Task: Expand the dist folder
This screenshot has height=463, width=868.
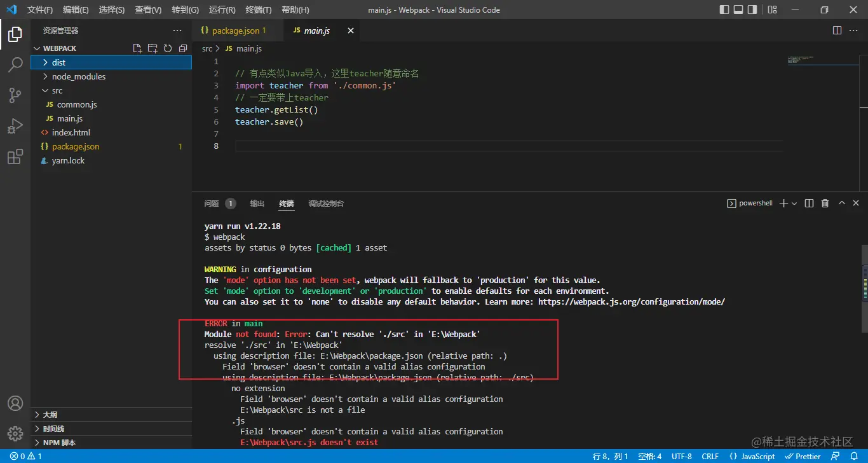Action: point(58,62)
